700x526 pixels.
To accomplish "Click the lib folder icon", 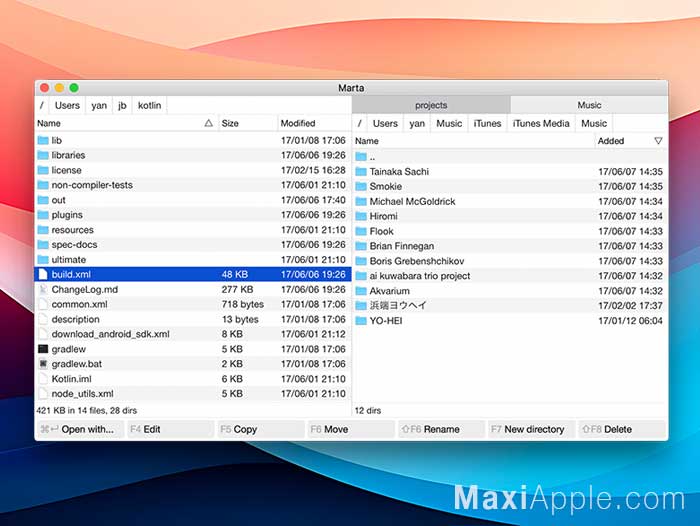I will (x=43, y=140).
